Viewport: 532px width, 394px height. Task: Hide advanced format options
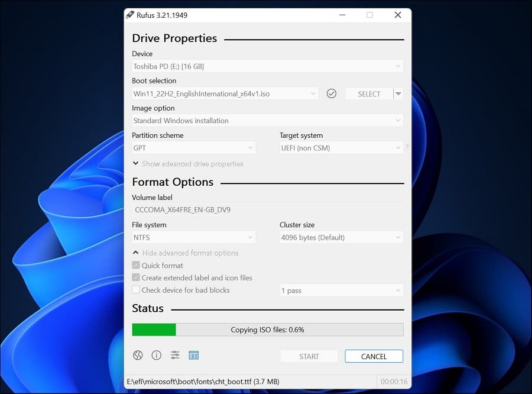tap(185, 253)
